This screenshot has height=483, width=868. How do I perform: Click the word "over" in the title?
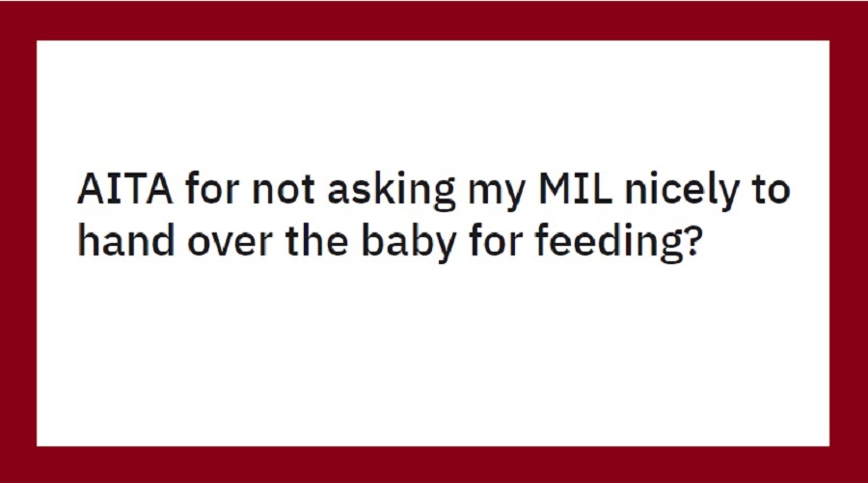click(230, 244)
